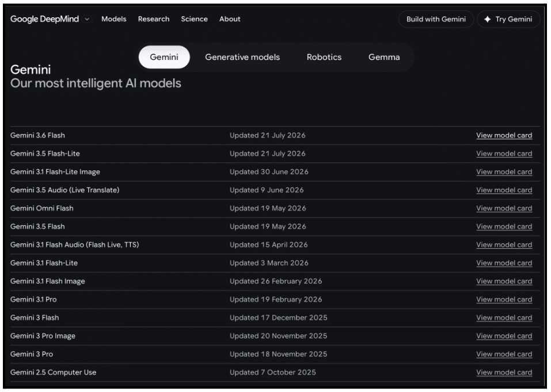View model card in the Gemini 3.1 Flash-Lite row

coord(504,263)
